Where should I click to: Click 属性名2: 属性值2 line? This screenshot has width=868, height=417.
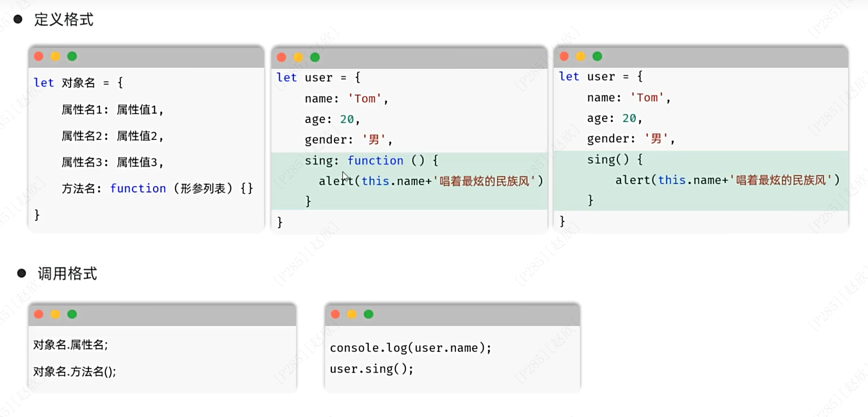coord(112,136)
